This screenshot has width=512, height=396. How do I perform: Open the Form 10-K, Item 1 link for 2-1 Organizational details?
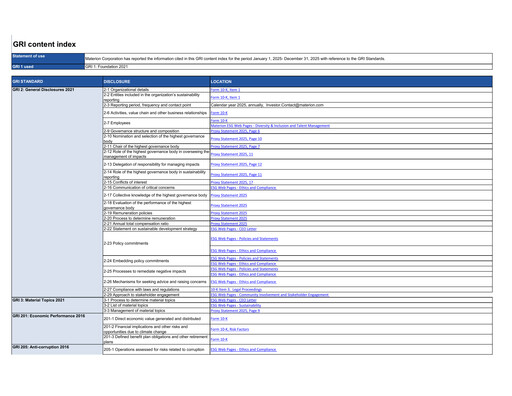coord(225,90)
